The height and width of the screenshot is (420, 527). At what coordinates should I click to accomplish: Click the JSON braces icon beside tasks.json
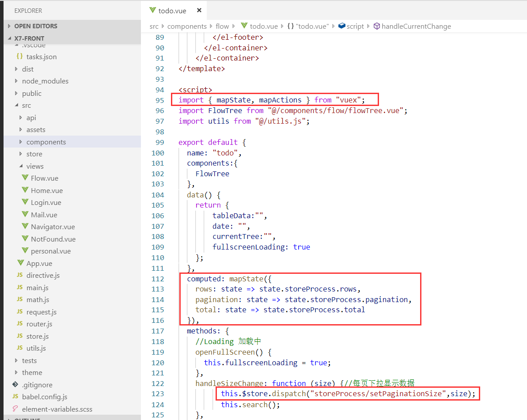tap(19, 57)
